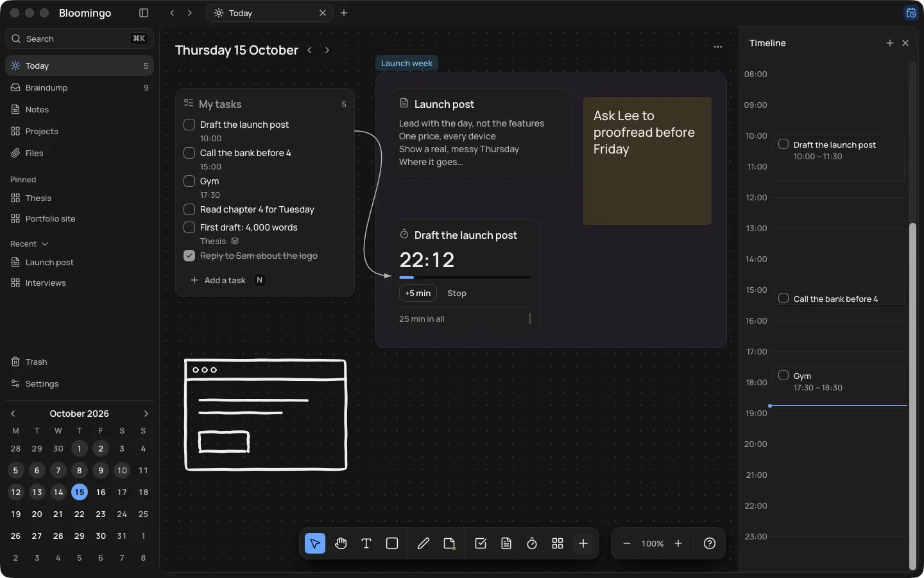Open the help question mark button
Screen dimensions: 924x578
click(710, 543)
